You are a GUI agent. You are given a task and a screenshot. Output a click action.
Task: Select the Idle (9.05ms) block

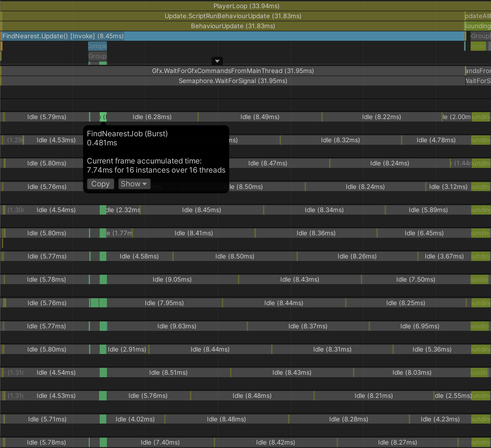172,279
